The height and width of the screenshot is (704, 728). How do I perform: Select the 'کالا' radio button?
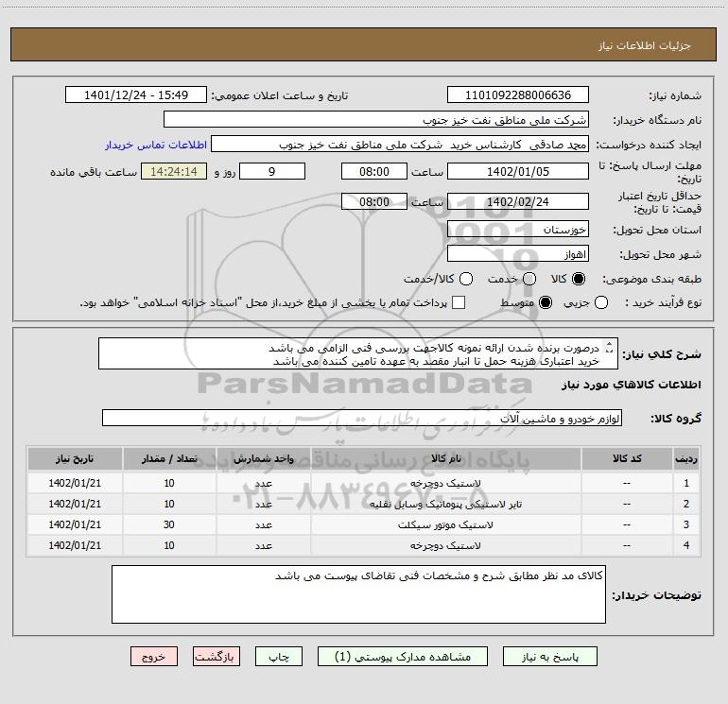tap(579, 279)
